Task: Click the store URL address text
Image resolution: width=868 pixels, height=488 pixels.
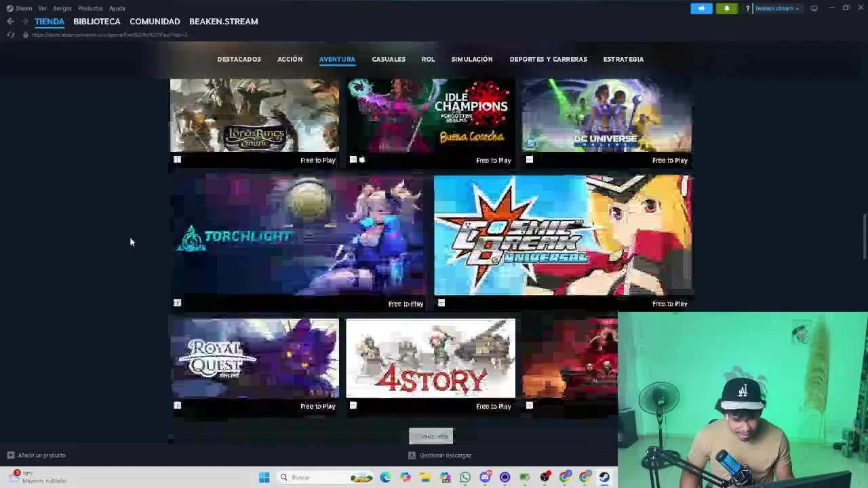Action: coord(109,35)
